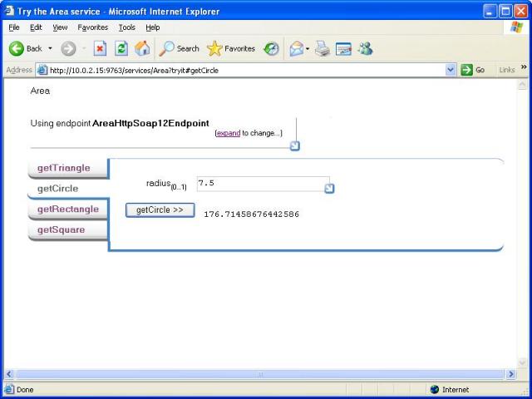This screenshot has width=532, height=399.
Task: Click the expand link to change endpoint
Action: (228, 133)
